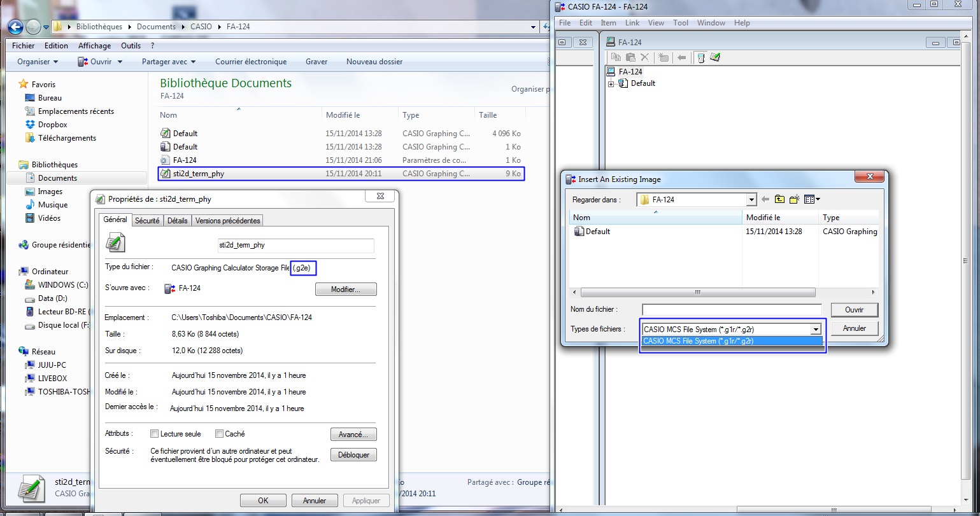Click OK in the properties dialog
The width and height of the screenshot is (980, 516).
point(263,501)
